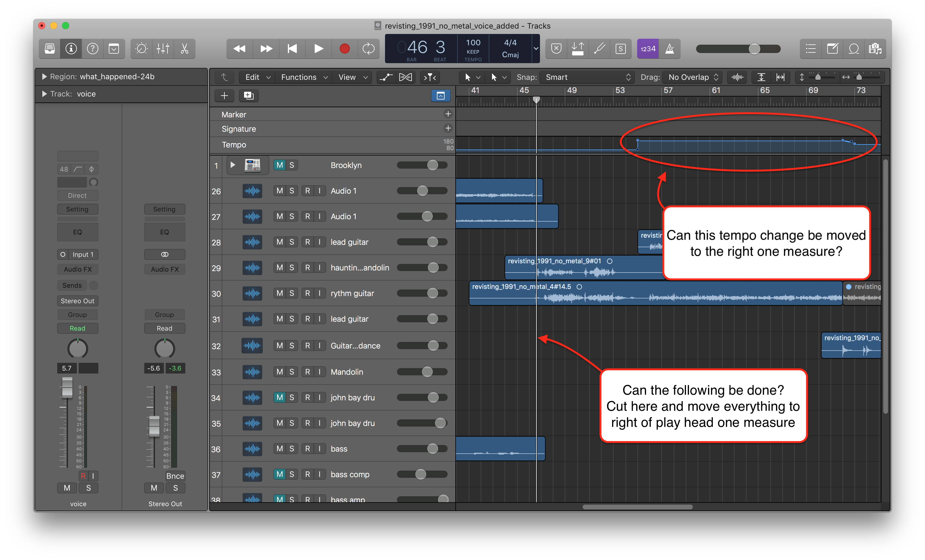Screen dimensions: 925x560
Task: Solo the Mandolin track
Action: click(x=292, y=371)
